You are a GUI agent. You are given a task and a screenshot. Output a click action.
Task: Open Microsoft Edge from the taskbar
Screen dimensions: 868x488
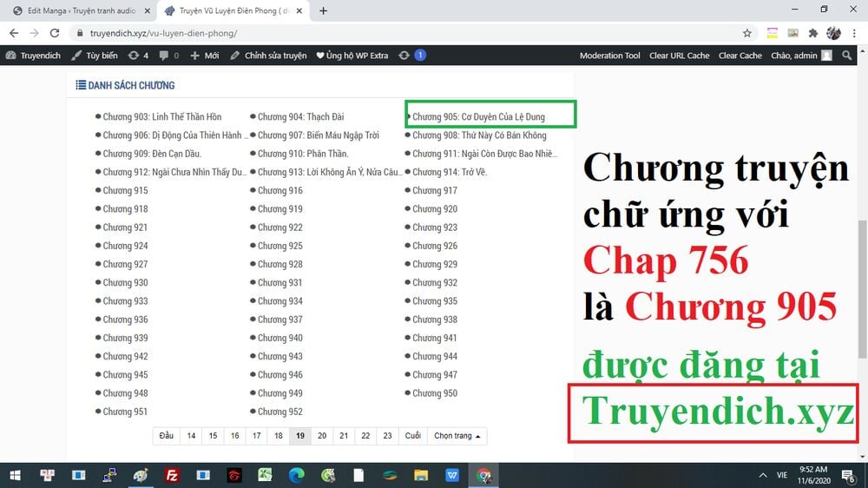click(x=297, y=475)
